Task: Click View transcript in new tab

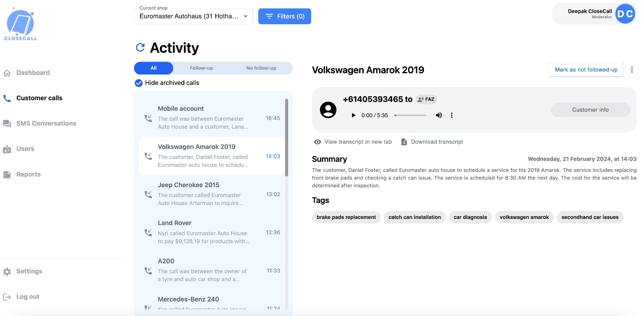Action: click(x=353, y=142)
